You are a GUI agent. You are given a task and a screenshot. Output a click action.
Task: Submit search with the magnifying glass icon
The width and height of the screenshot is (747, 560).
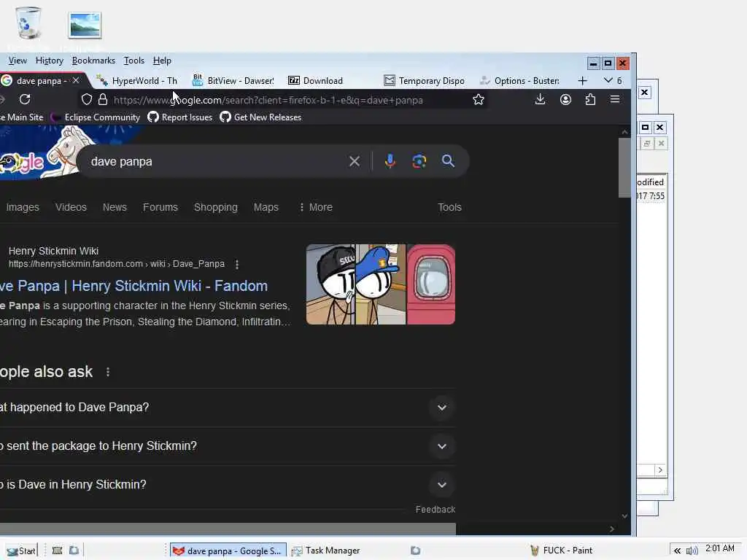point(448,161)
